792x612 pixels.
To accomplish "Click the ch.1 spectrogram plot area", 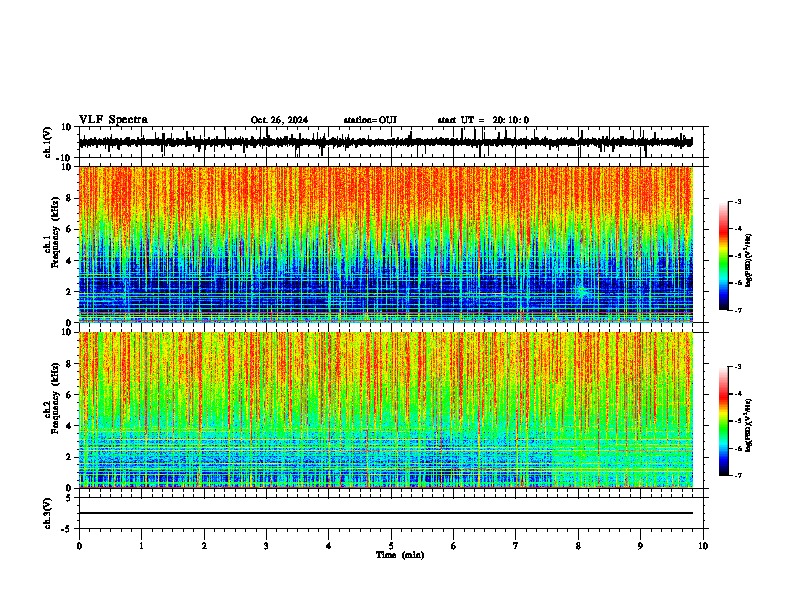I will tap(386, 244).
